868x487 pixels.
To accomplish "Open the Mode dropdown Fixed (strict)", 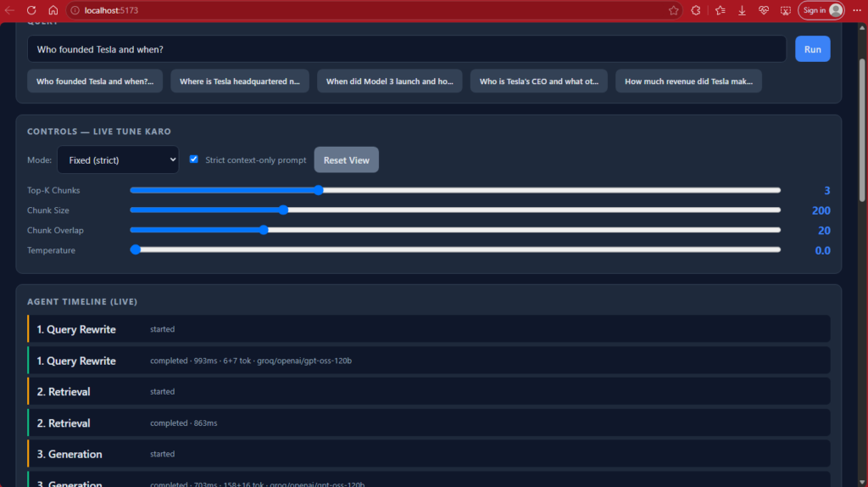I will (x=118, y=160).
